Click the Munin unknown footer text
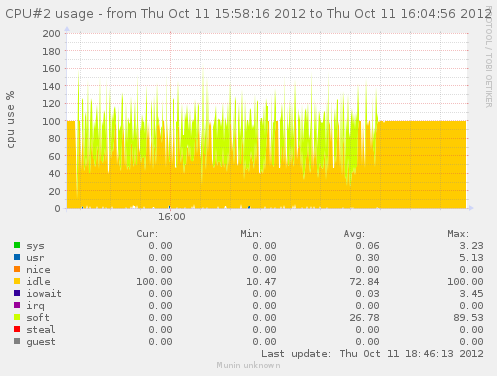The width and height of the screenshot is (497, 376). (248, 365)
